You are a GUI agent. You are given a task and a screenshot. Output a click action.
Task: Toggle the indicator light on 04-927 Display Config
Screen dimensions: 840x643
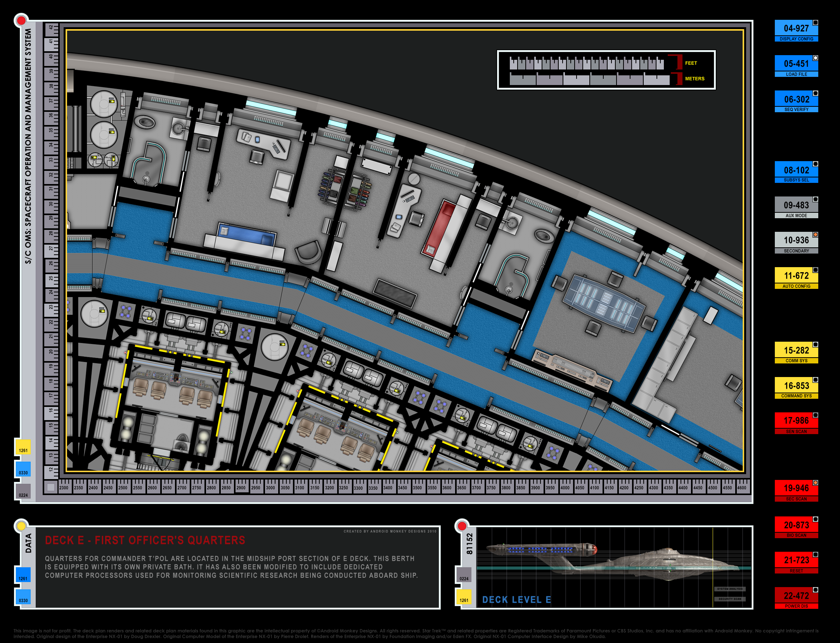coord(816,23)
